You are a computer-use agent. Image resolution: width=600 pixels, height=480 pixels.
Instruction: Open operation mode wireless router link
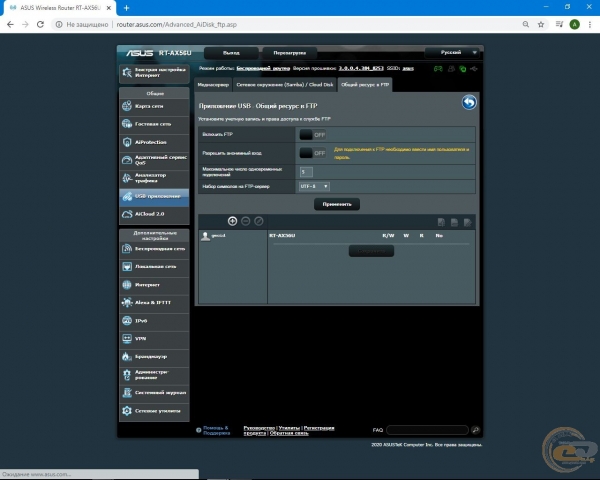coord(263,69)
